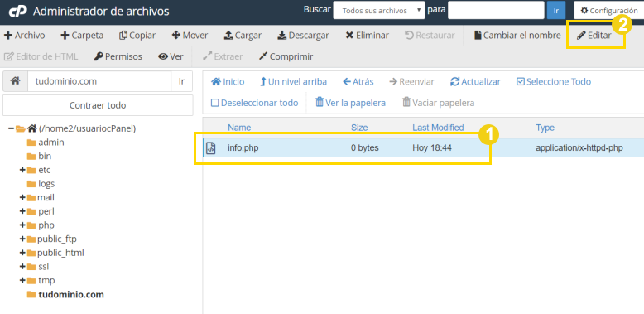Click the application/x-httpd-php type cell
644x314 pixels.
(x=579, y=148)
